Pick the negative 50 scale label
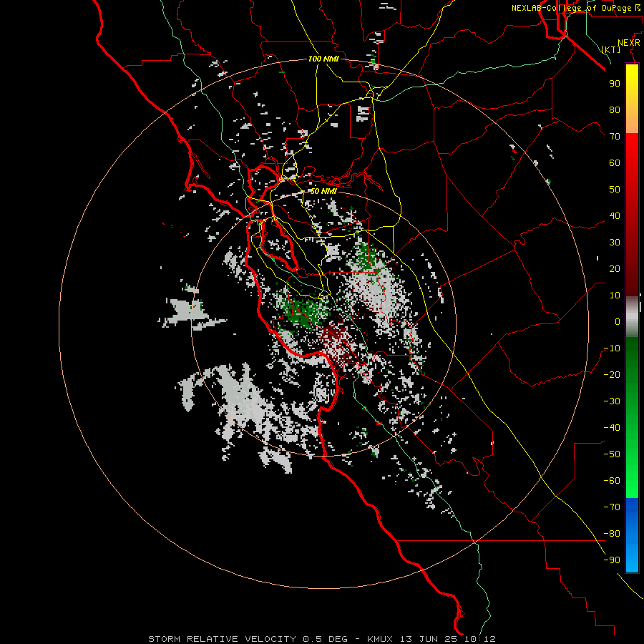The height and width of the screenshot is (644, 644). [x=612, y=454]
